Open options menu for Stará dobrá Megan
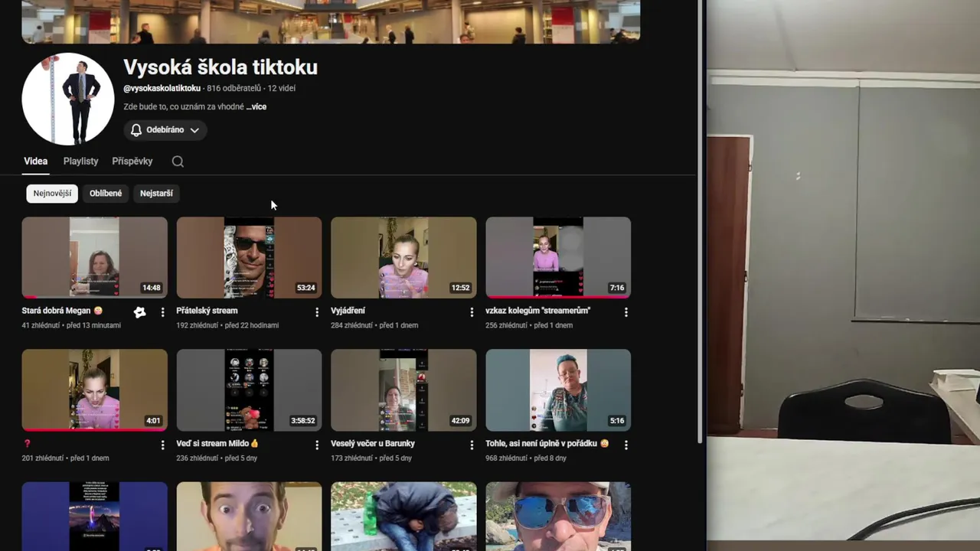 tap(162, 312)
